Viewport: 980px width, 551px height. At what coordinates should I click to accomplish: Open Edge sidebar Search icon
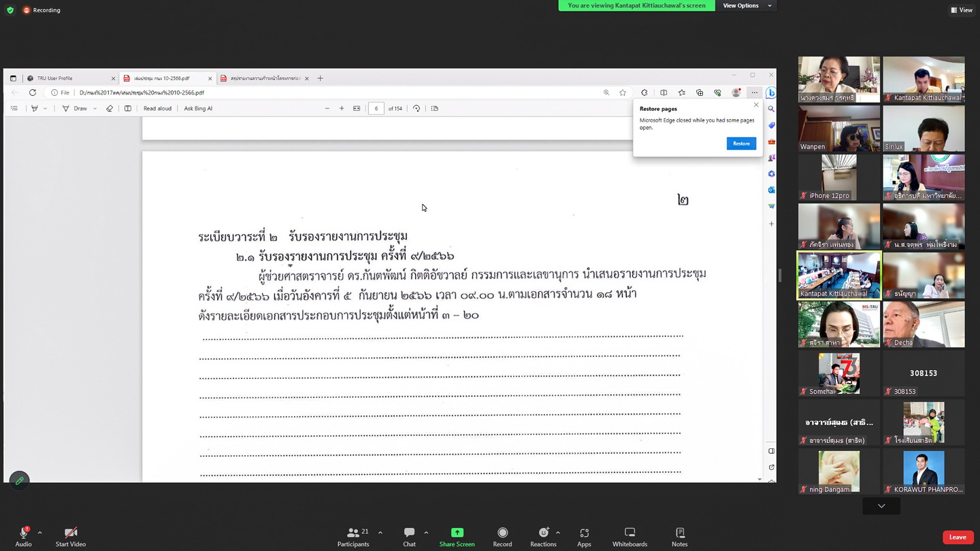click(x=771, y=109)
